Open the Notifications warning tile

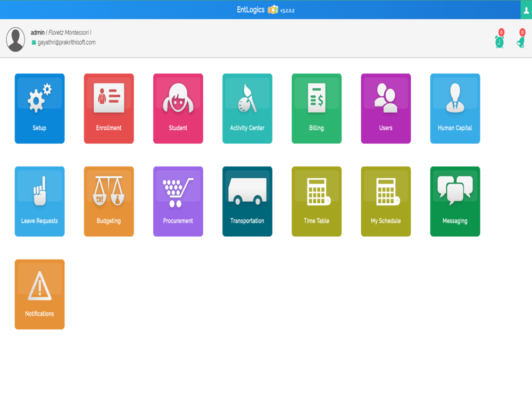coord(40,295)
